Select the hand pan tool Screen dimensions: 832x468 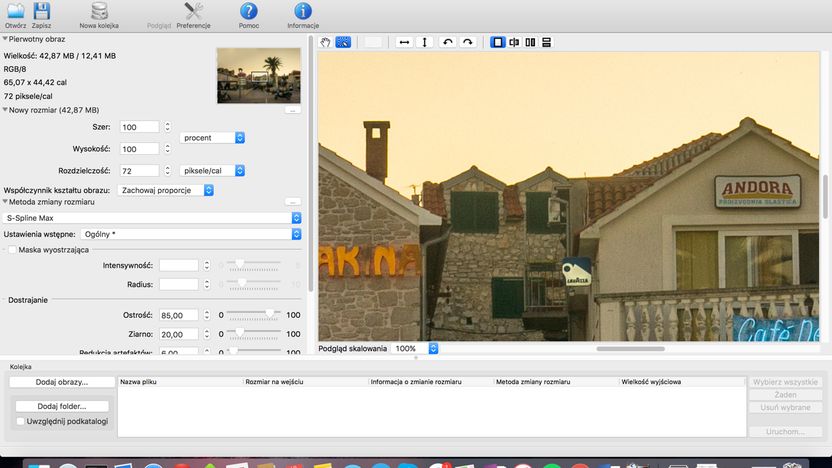pyautogui.click(x=325, y=42)
